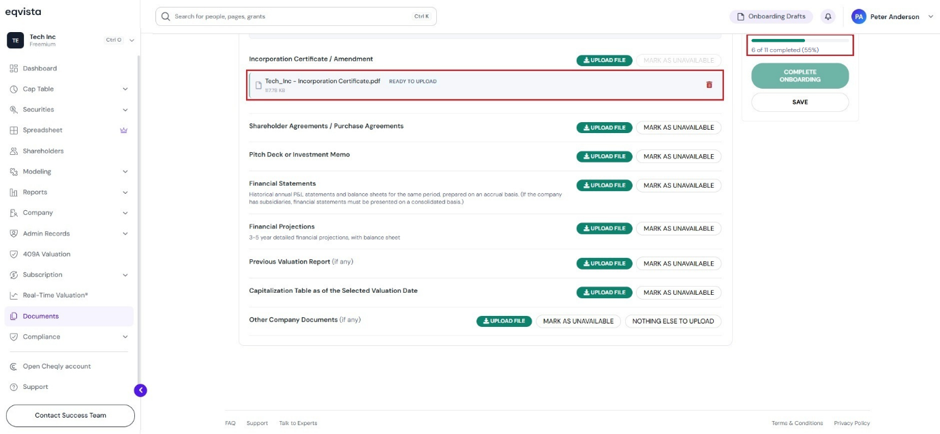Viewport: 940px width, 434px height.
Task: Expand the Modeling submenu chevron
Action: click(125, 171)
